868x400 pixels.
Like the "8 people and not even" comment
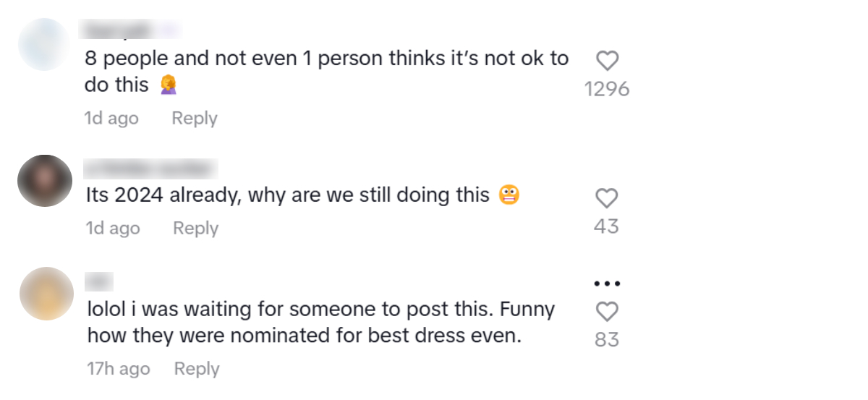tap(607, 61)
